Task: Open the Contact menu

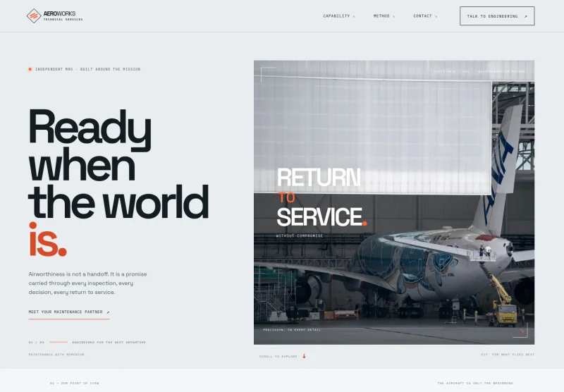Action: coord(425,16)
